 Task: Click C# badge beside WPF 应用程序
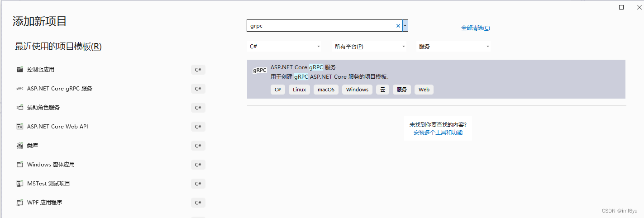198,203
